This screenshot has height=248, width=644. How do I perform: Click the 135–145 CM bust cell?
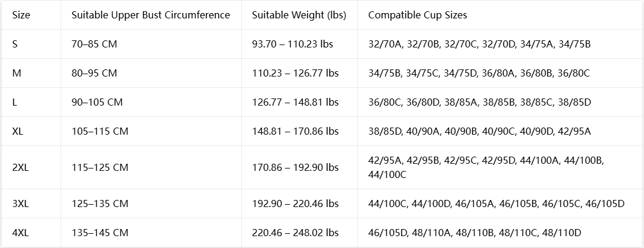click(x=100, y=233)
